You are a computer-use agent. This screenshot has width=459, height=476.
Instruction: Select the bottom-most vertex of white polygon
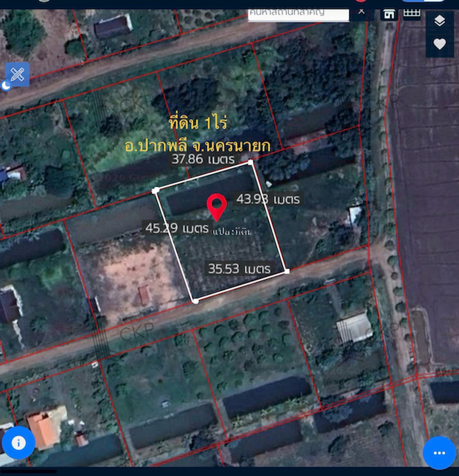(x=195, y=301)
